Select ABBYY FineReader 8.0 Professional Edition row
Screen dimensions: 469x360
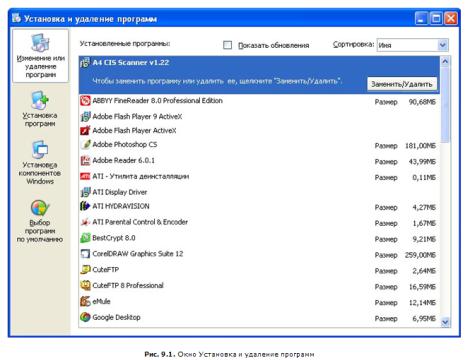coord(259,101)
